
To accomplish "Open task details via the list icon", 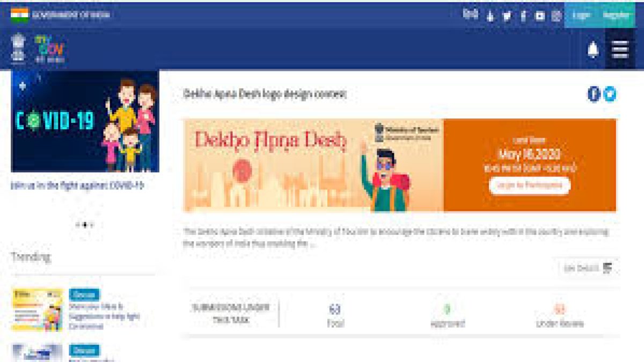I will 605,267.
